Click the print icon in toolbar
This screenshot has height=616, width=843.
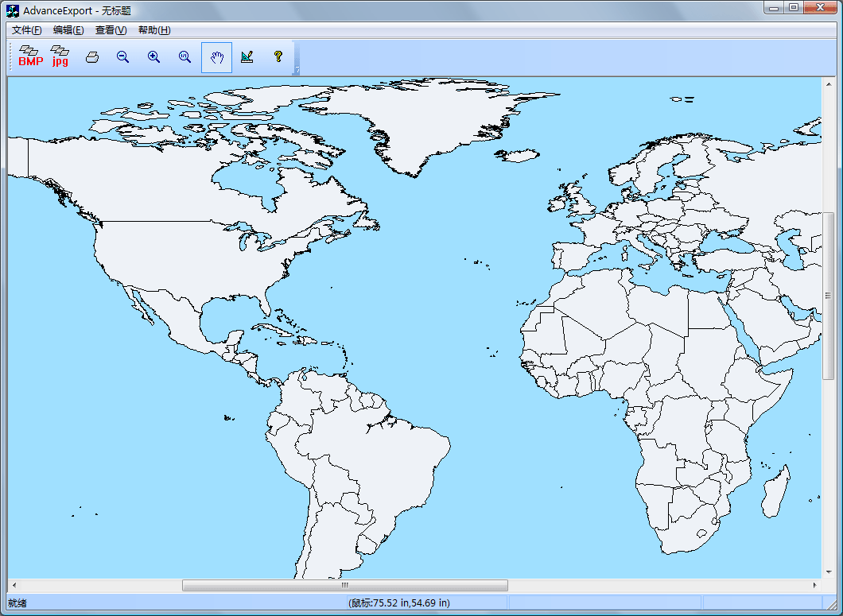92,57
